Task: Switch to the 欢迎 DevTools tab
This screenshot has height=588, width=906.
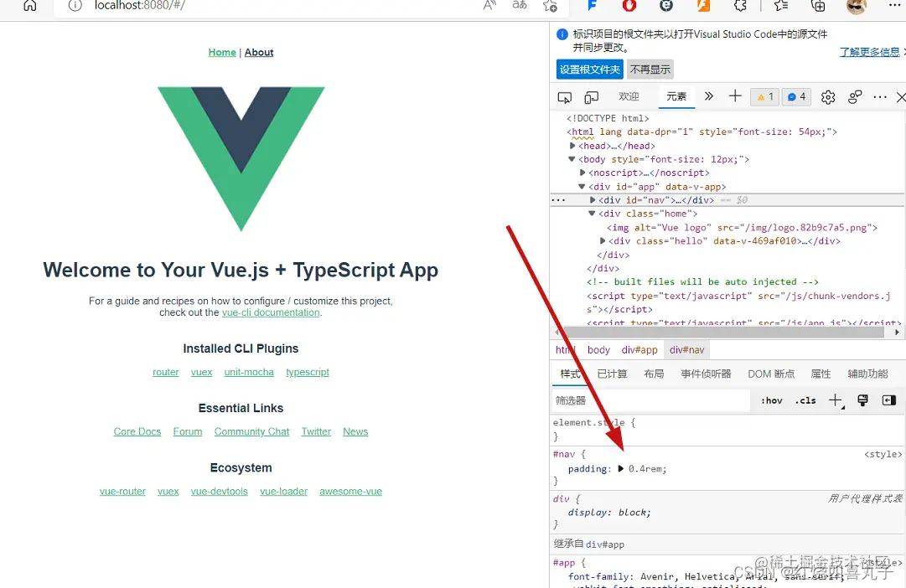Action: (x=629, y=96)
